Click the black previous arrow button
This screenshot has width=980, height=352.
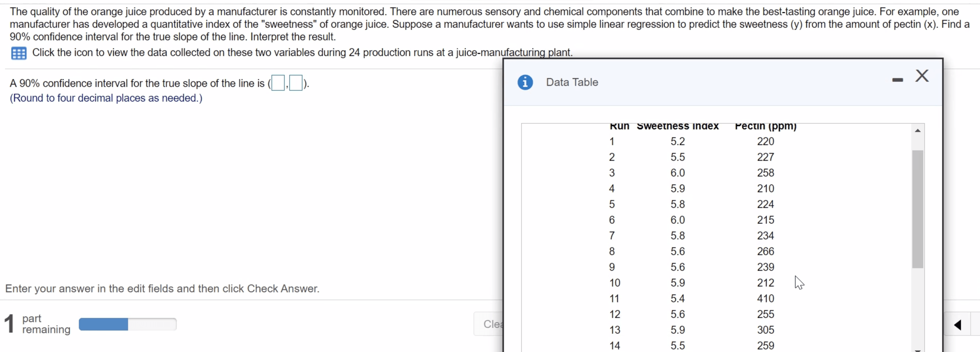tap(958, 325)
